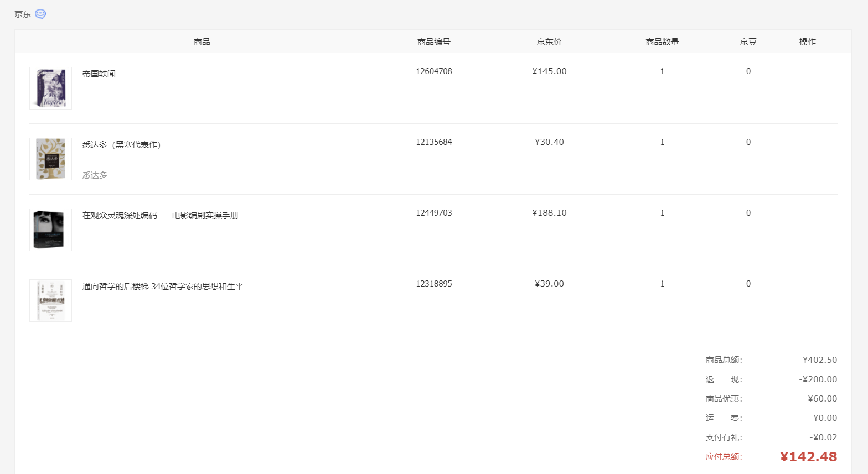Click the 京东价 column header

pos(549,42)
